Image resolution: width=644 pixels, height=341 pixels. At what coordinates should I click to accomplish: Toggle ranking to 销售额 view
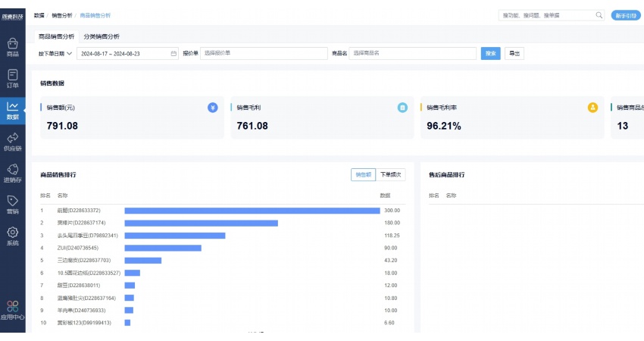click(363, 175)
